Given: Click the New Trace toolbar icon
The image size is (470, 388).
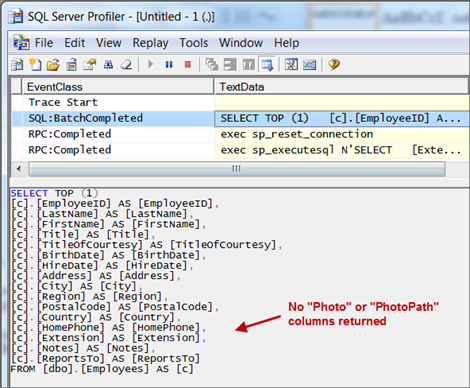Looking at the screenshot, I should click(17, 64).
